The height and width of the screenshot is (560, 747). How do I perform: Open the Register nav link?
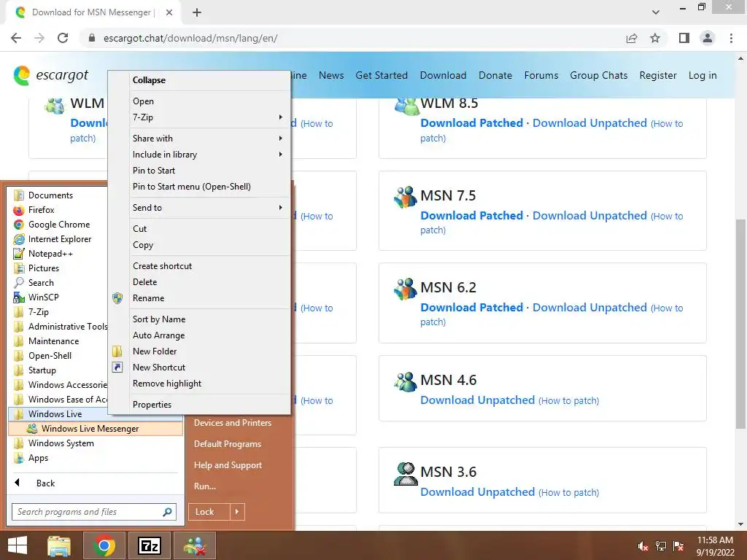(x=658, y=75)
